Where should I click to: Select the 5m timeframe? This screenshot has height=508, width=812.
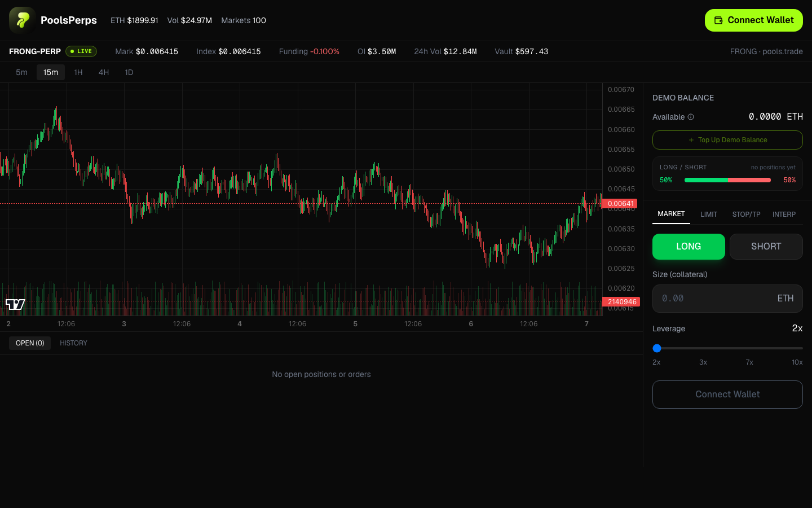(21, 72)
